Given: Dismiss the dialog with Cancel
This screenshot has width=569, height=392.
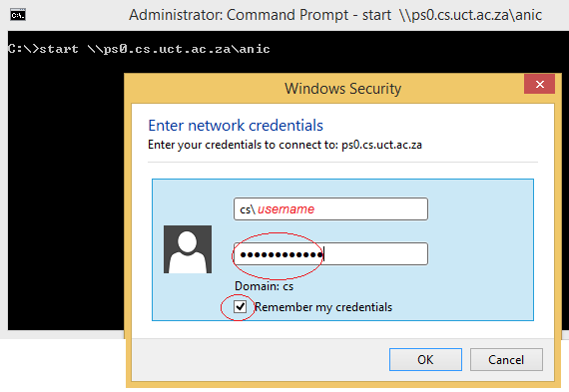Looking at the screenshot, I should pos(506,359).
